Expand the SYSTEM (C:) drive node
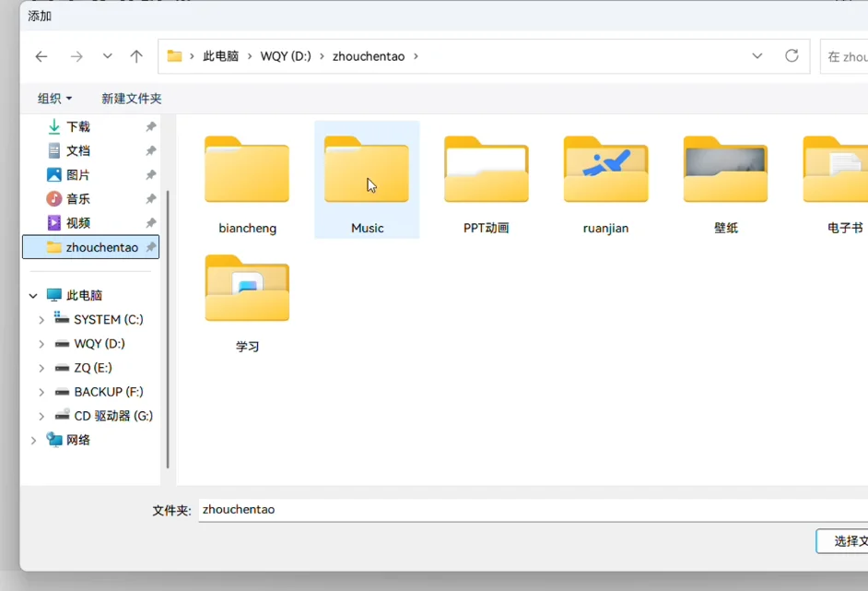Screen dimensions: 868x591 coord(41,320)
